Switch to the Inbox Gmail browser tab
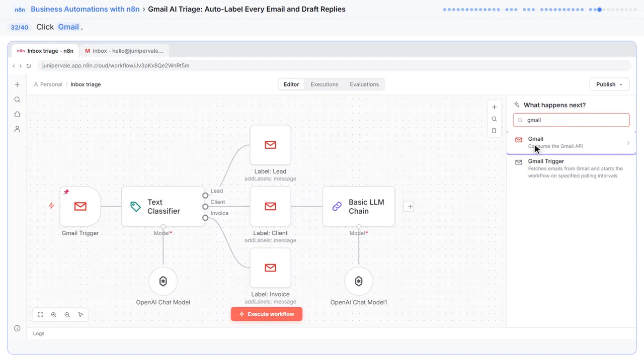Viewport: 644px width, 362px height. pyautogui.click(x=124, y=51)
